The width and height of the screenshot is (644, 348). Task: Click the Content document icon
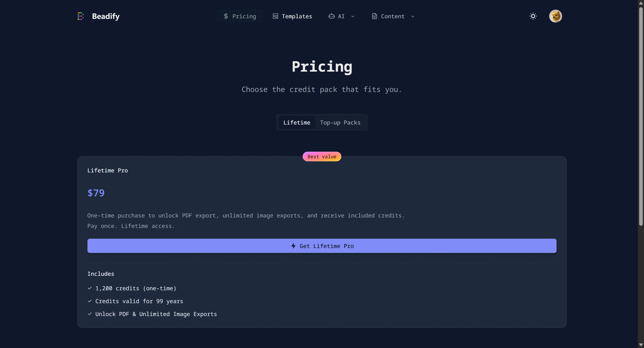point(374,16)
